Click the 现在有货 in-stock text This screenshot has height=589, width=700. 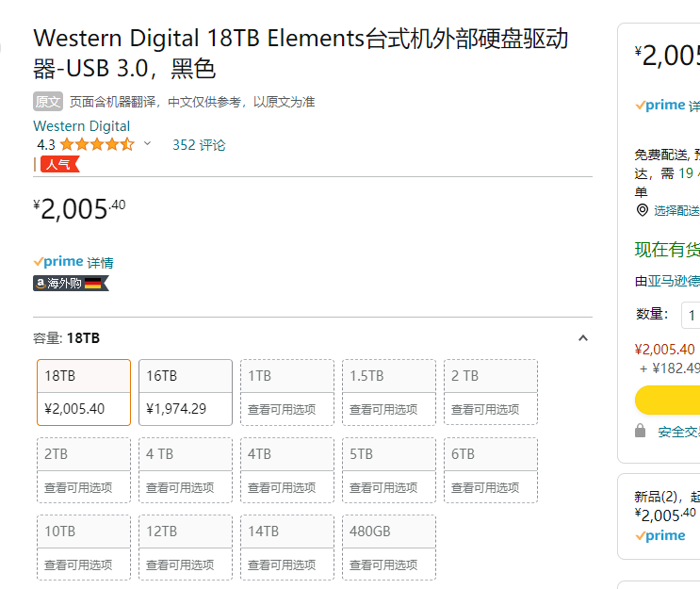click(667, 249)
